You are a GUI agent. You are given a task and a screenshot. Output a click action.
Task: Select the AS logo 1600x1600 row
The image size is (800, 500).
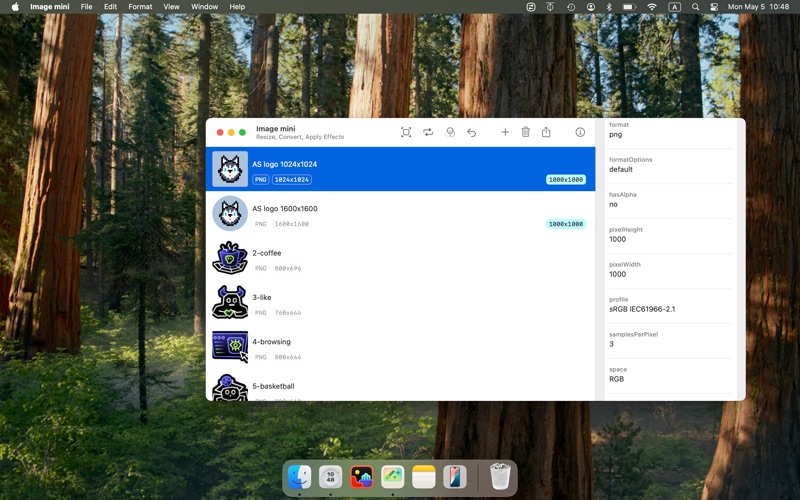tap(400, 214)
